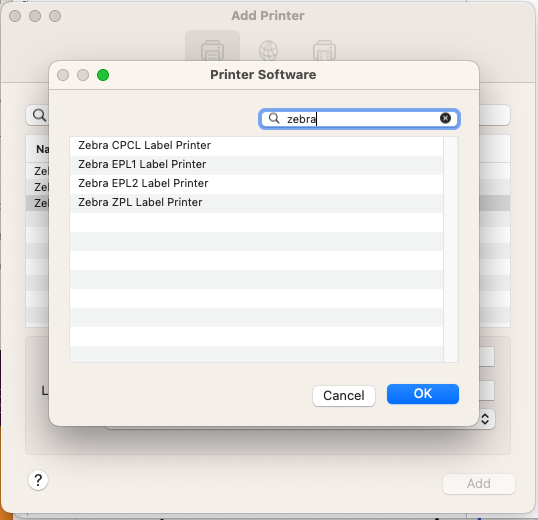Click the printer software list scrollbar
Screen dimensions: 538x520
[x=451, y=249]
